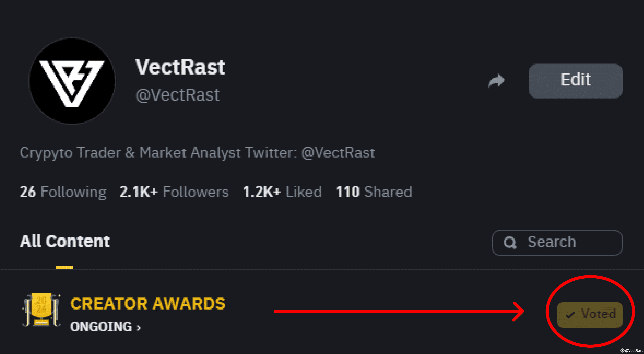Expand the ONGOING chevron

[139, 328]
